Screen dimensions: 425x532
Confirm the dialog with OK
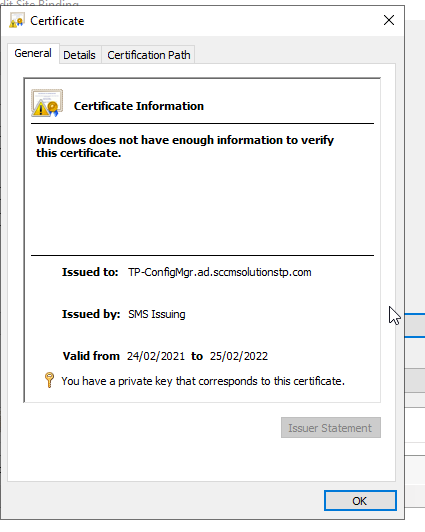(360, 500)
